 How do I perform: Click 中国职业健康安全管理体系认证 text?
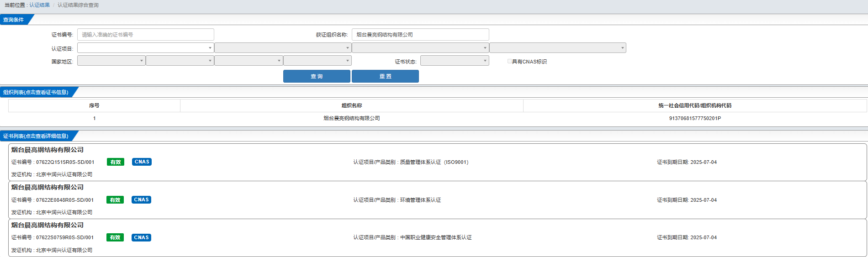click(x=436, y=237)
